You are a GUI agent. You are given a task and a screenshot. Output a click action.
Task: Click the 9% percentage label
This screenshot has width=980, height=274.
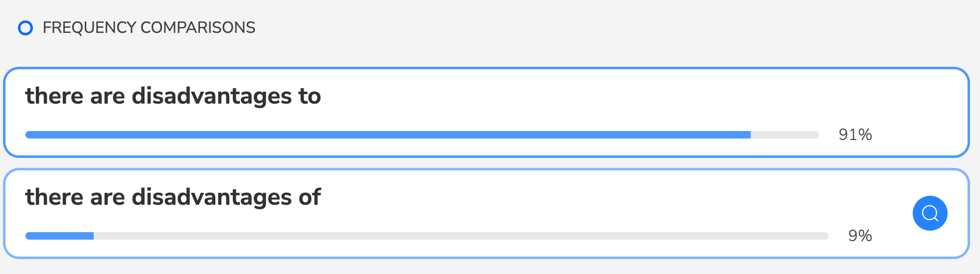coord(860,236)
